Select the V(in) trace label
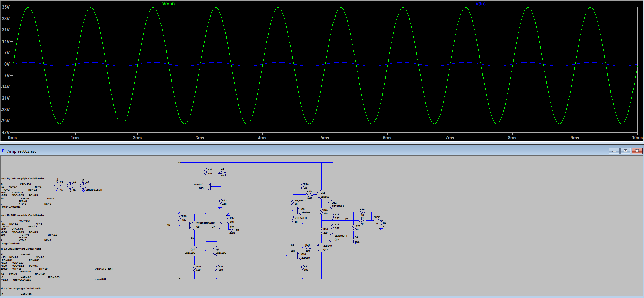Viewport: 644px width, 298px height. tap(480, 4)
